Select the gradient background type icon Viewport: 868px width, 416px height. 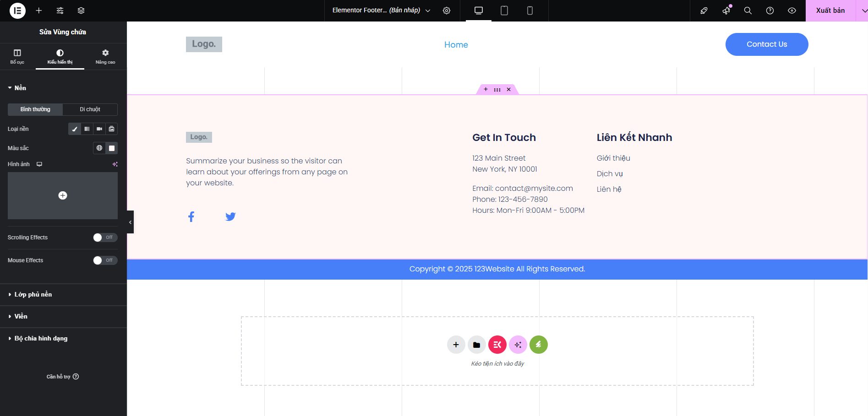[x=87, y=129]
